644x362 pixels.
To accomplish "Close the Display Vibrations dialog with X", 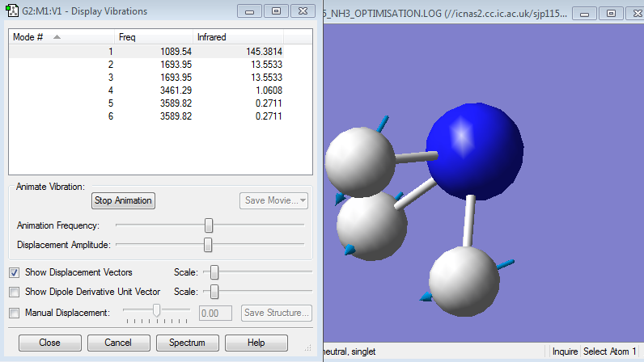I will pos(303,12).
